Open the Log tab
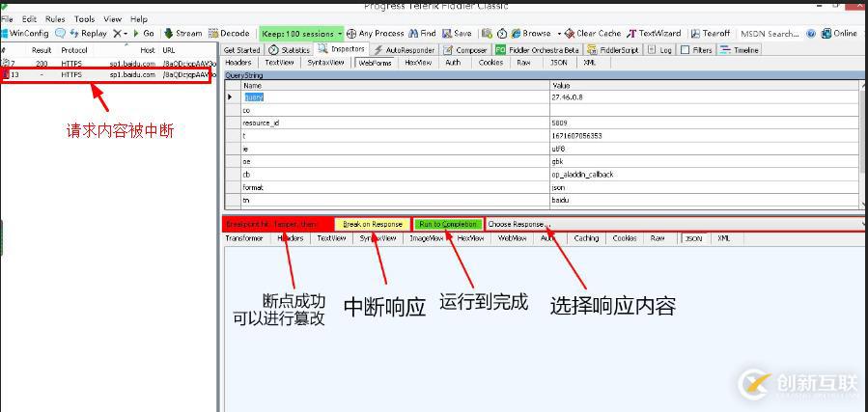Screen dimensions: 868x412 pos(659,50)
